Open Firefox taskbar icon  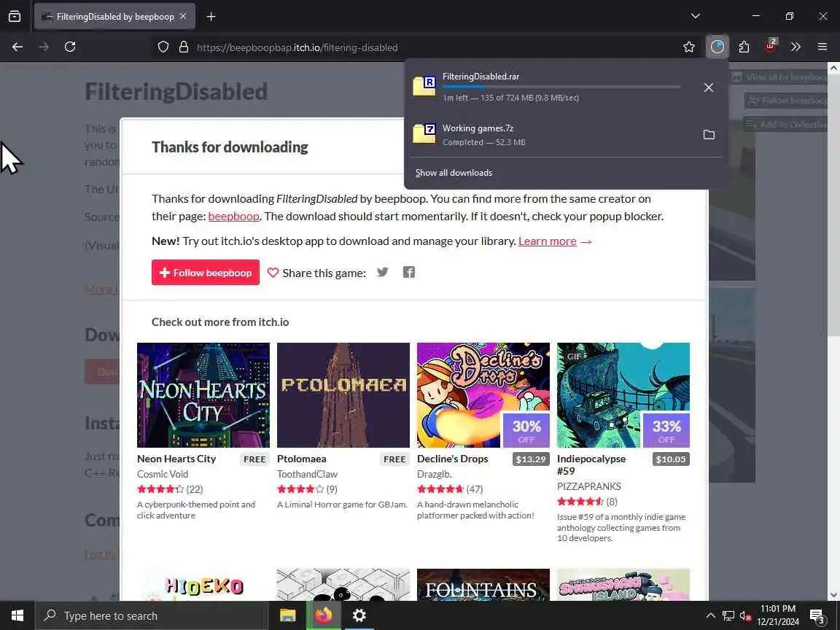pos(323,615)
